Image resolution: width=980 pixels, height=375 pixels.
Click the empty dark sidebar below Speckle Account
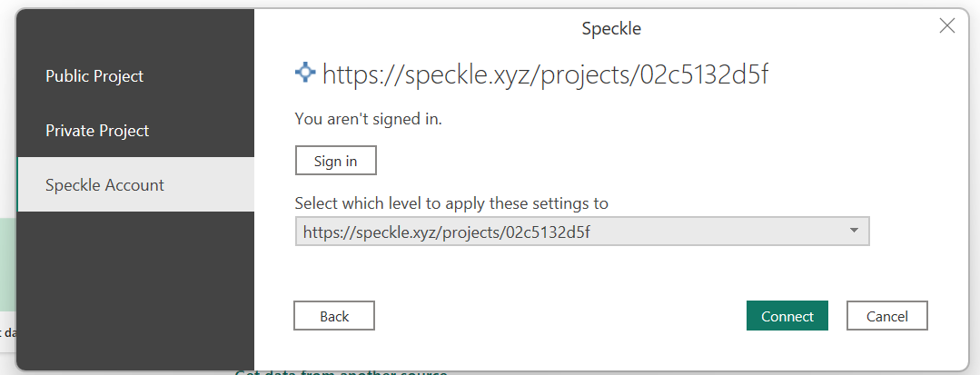point(135,288)
